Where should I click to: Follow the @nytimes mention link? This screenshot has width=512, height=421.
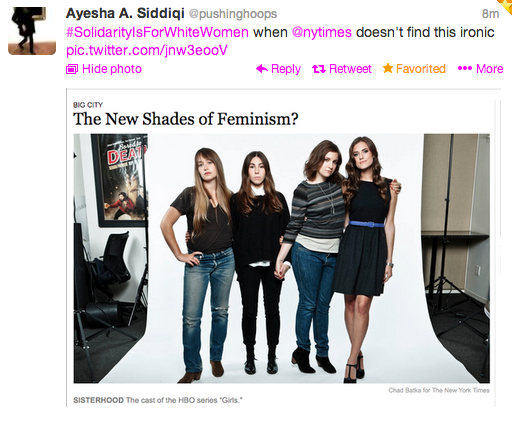(x=322, y=33)
